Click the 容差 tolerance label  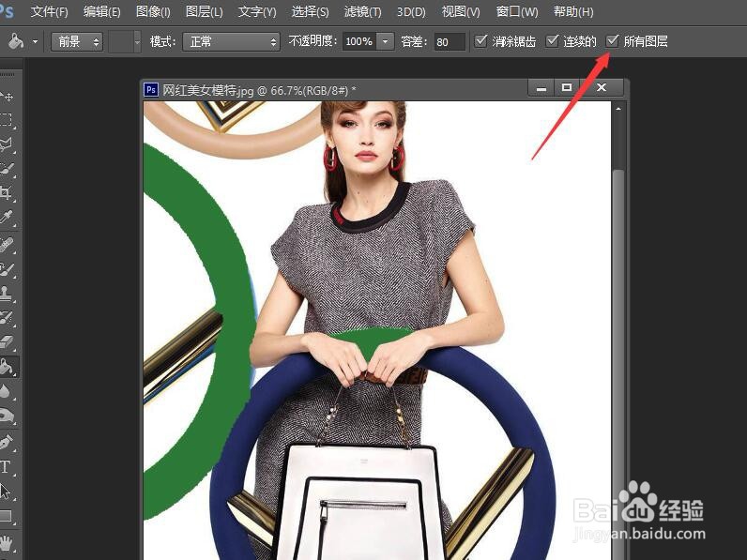point(416,41)
